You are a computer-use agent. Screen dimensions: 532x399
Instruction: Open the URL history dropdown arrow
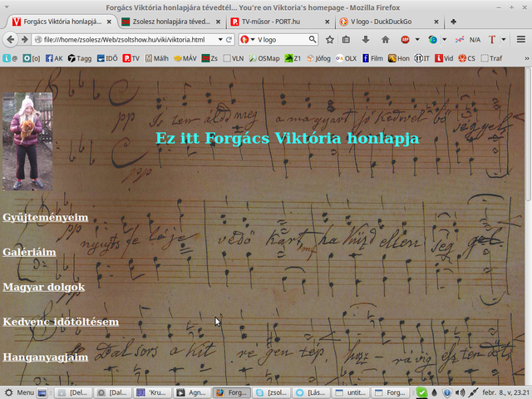click(x=220, y=40)
